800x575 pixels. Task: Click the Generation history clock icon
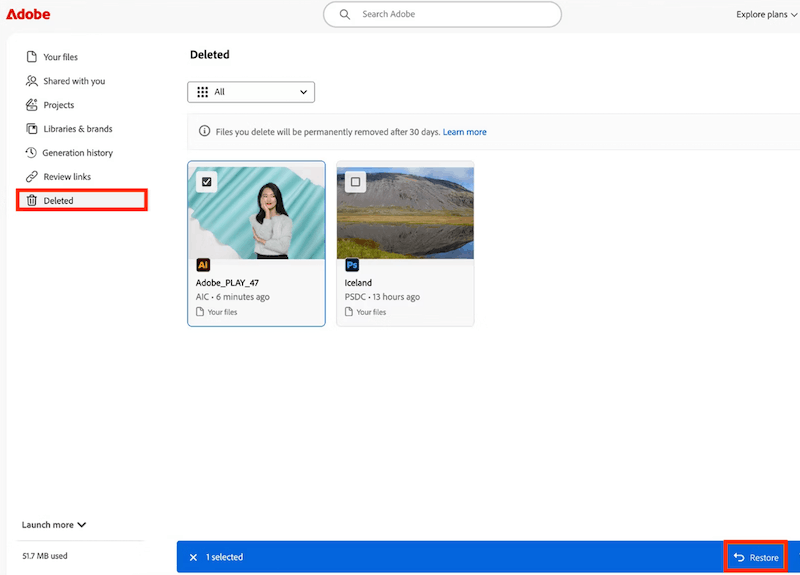pyautogui.click(x=31, y=153)
